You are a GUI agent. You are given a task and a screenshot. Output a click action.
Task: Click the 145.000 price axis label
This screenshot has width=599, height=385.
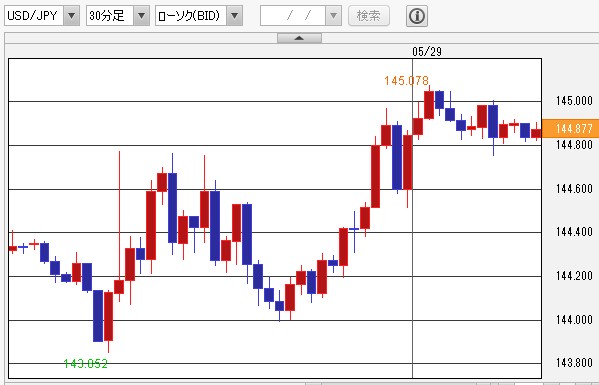574,101
